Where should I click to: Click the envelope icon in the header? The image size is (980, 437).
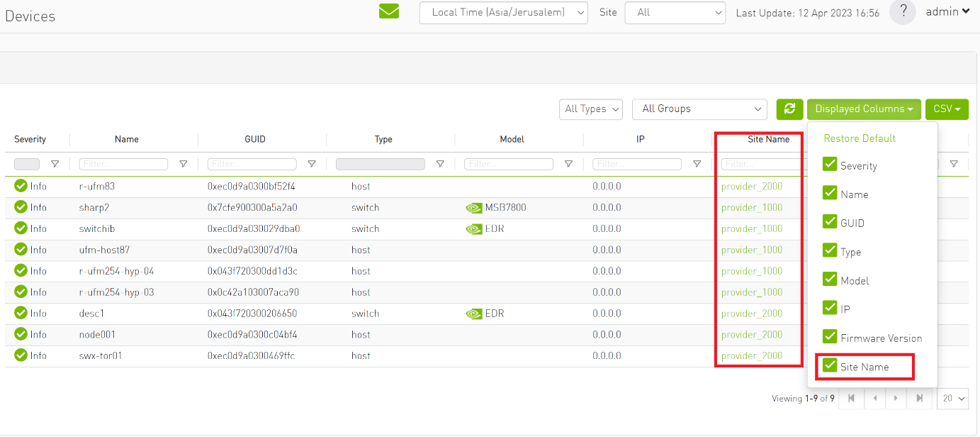(x=388, y=11)
